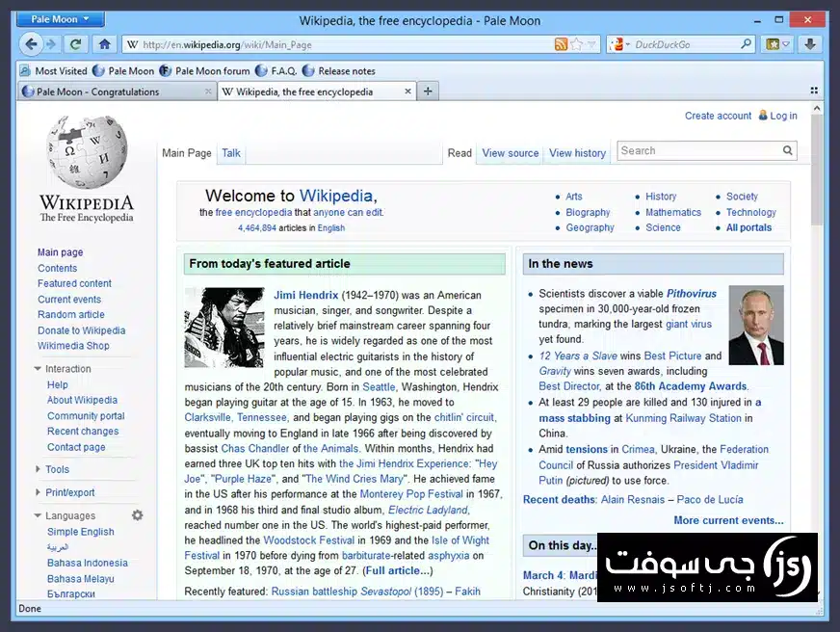
Task: Go back with the browser Back arrow
Action: (x=31, y=44)
